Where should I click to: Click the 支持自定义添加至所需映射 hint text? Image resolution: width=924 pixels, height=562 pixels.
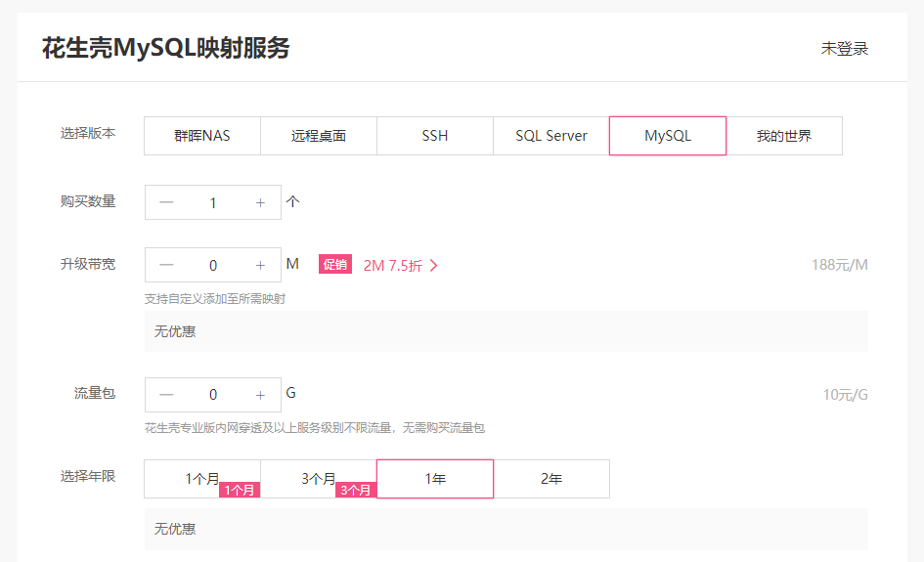click(215, 299)
